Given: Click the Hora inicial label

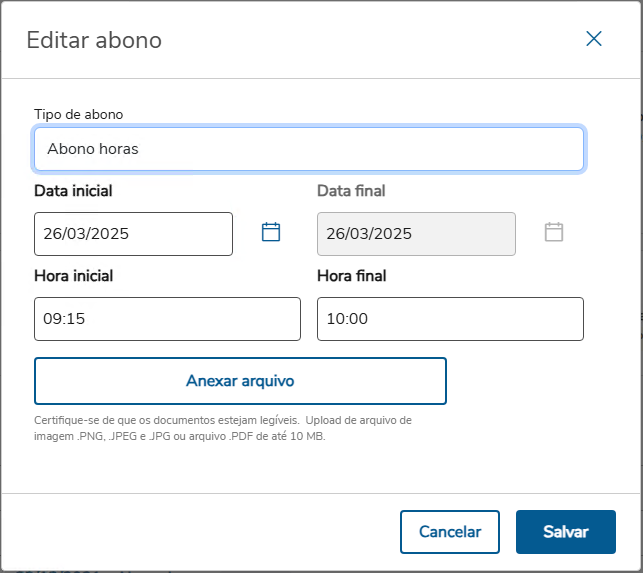Looking at the screenshot, I should coord(73,276).
